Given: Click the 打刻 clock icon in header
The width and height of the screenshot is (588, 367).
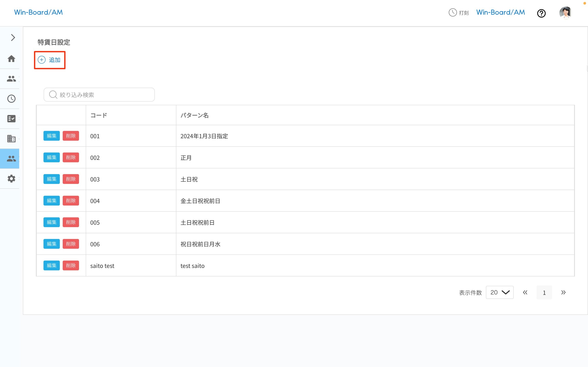Looking at the screenshot, I should [452, 13].
